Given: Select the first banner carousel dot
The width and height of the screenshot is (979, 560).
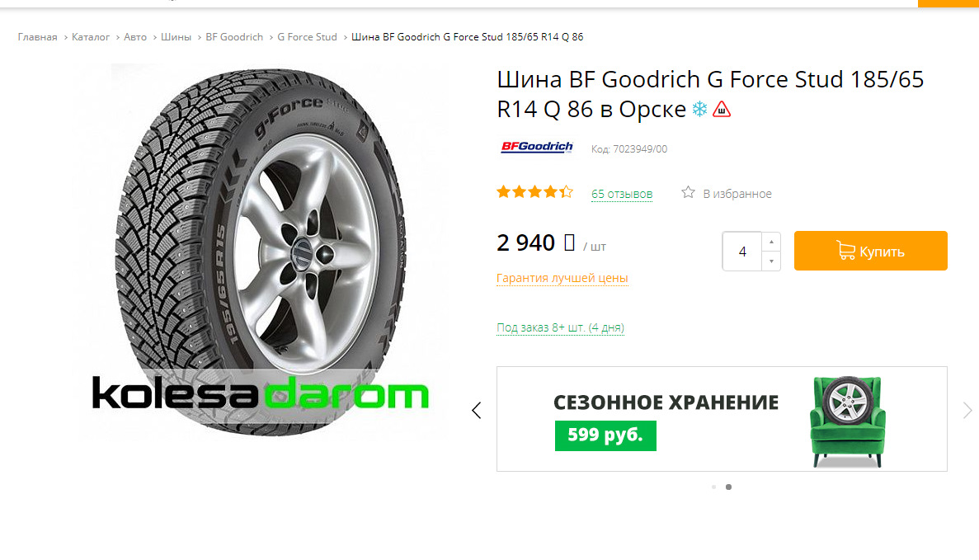Looking at the screenshot, I should (713, 487).
